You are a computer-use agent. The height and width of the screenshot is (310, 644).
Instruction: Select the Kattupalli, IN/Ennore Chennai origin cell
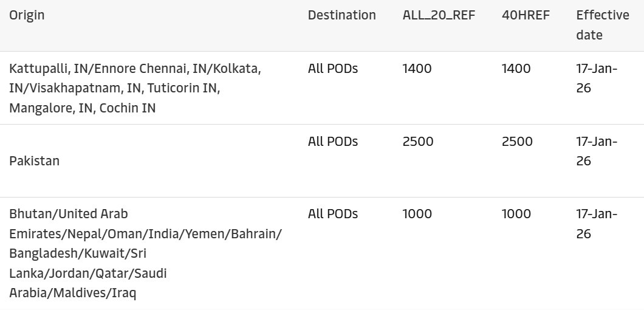click(135, 88)
